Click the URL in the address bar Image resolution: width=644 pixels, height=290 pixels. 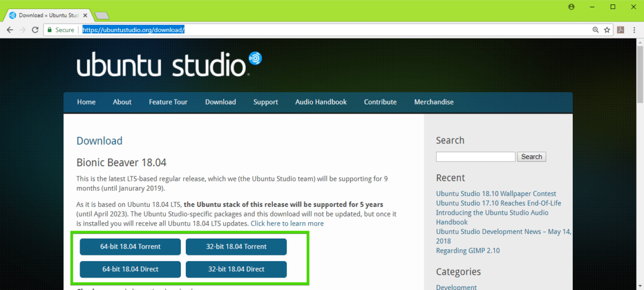133,30
